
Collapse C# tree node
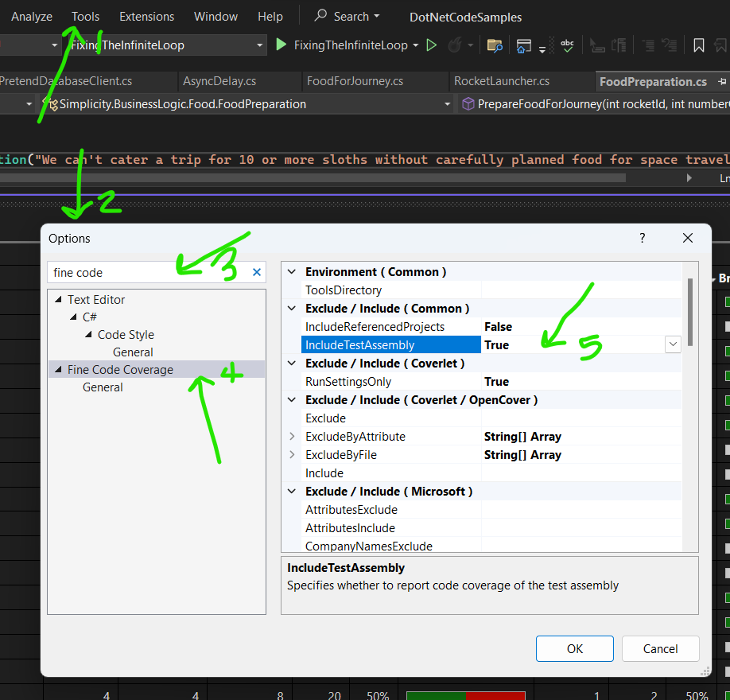pos(73,317)
